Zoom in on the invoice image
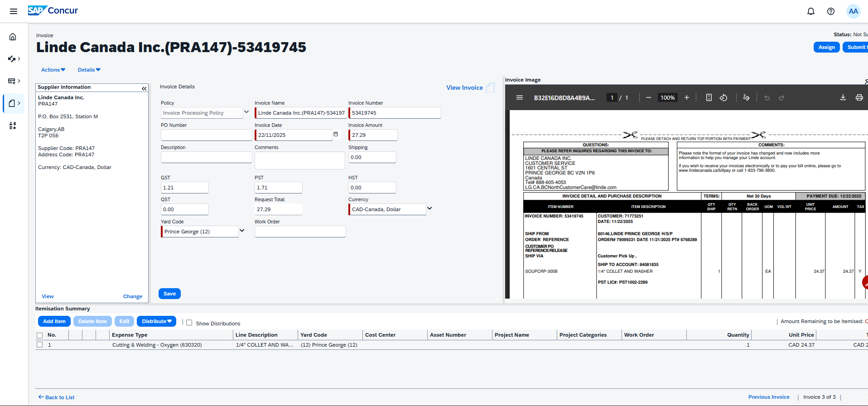This screenshot has width=868, height=406. [687, 97]
